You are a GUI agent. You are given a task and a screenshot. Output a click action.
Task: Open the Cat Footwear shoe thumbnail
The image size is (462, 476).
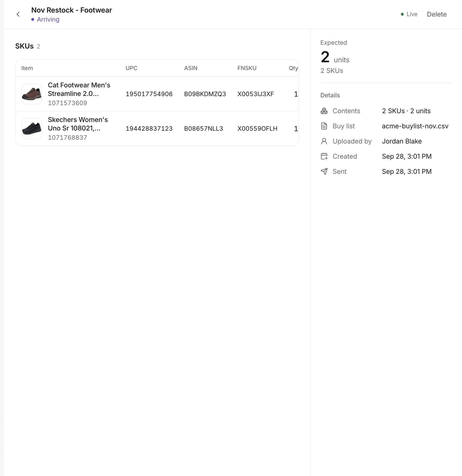32,94
